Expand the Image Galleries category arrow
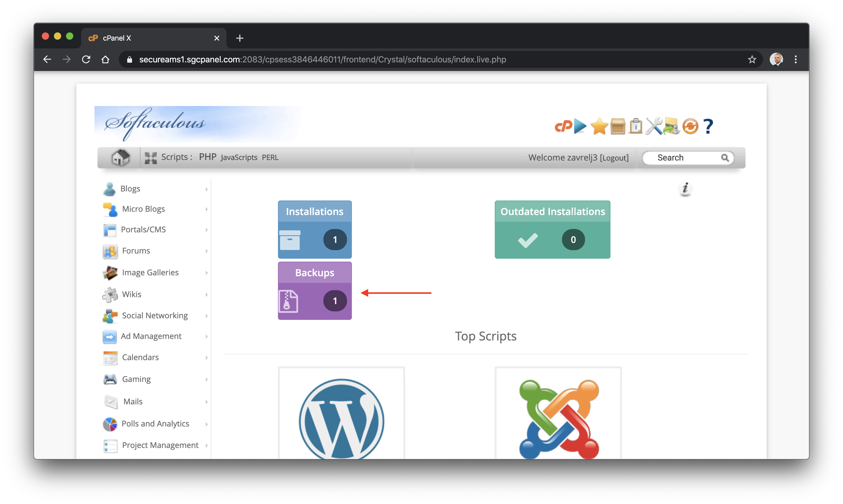 (206, 273)
